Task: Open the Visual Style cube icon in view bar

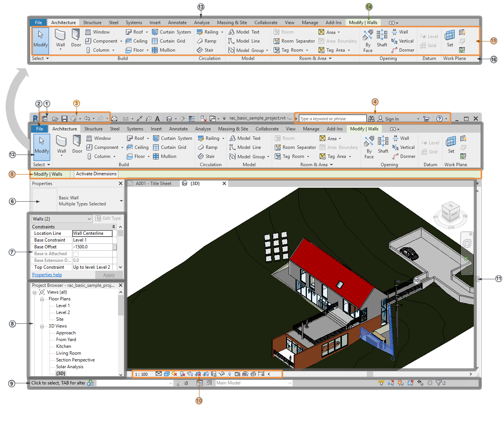Action: pyautogui.click(x=167, y=374)
